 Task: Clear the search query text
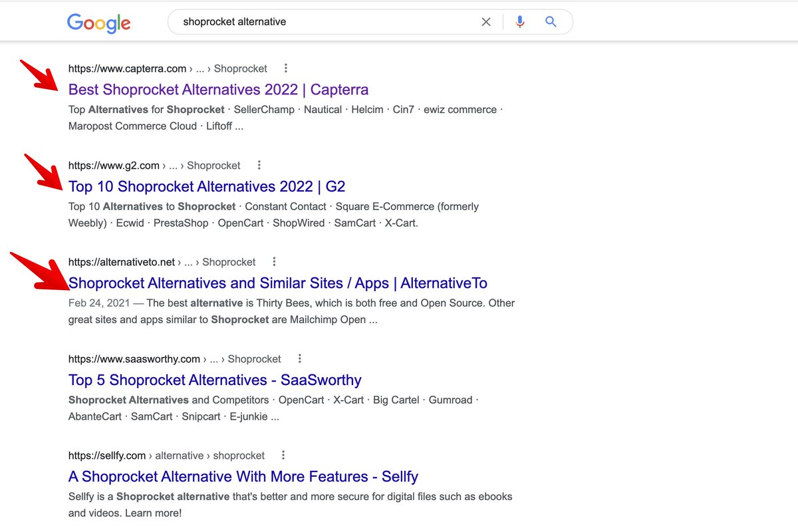[486, 22]
